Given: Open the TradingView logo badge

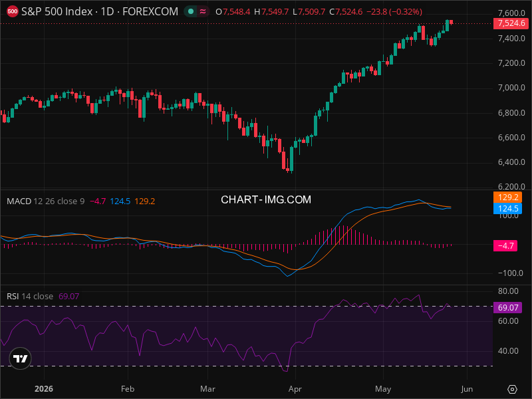Looking at the screenshot, I should pos(21,358).
